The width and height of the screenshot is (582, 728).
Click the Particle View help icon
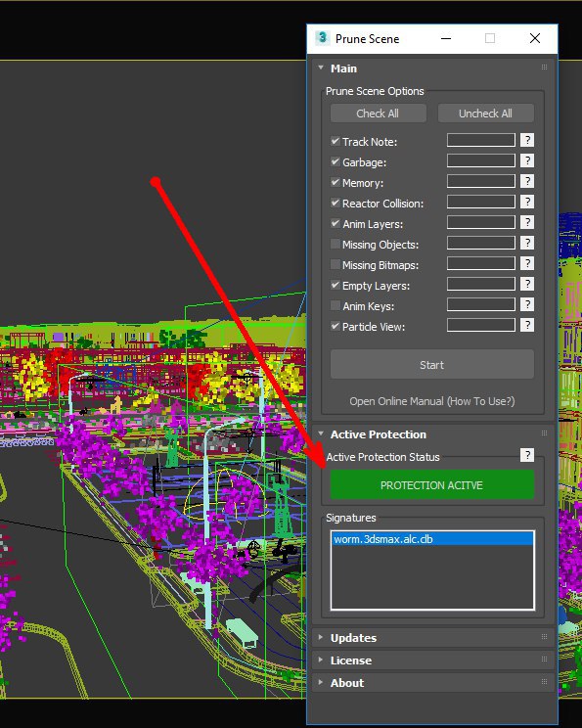pos(527,325)
